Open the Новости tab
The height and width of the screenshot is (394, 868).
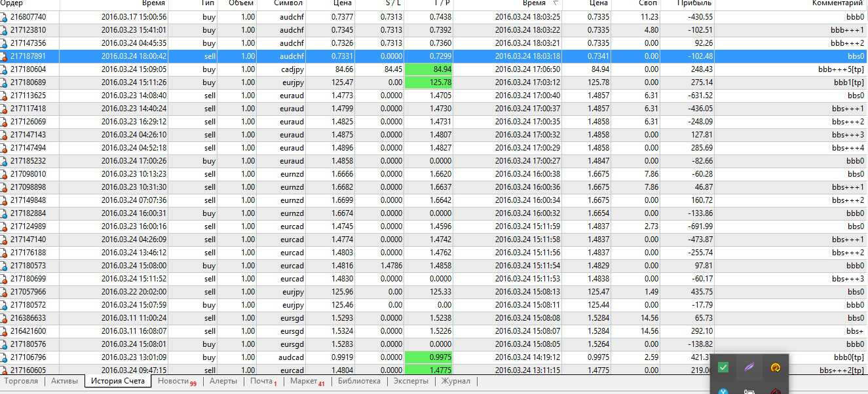coord(174,381)
